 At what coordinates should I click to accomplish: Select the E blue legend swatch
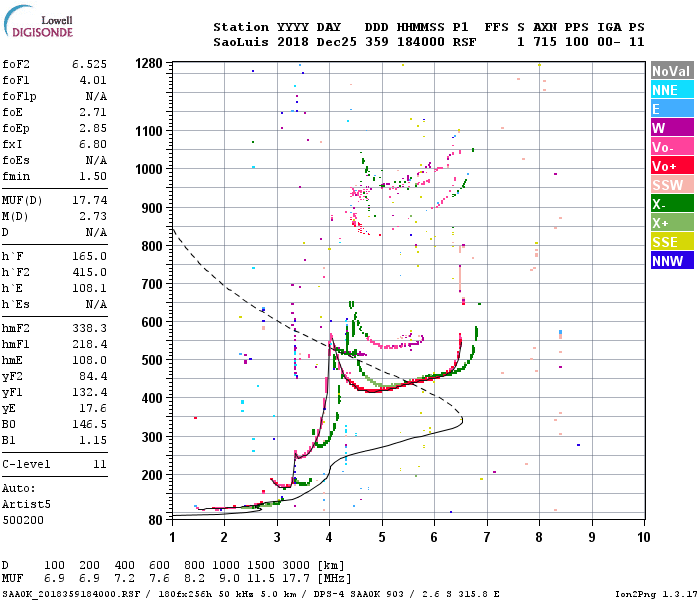[672, 109]
